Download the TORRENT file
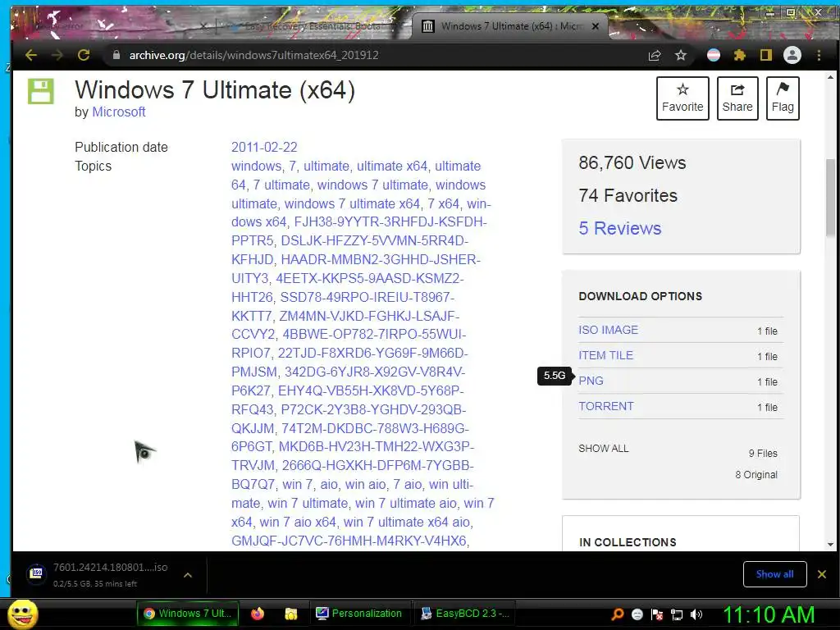 click(606, 406)
